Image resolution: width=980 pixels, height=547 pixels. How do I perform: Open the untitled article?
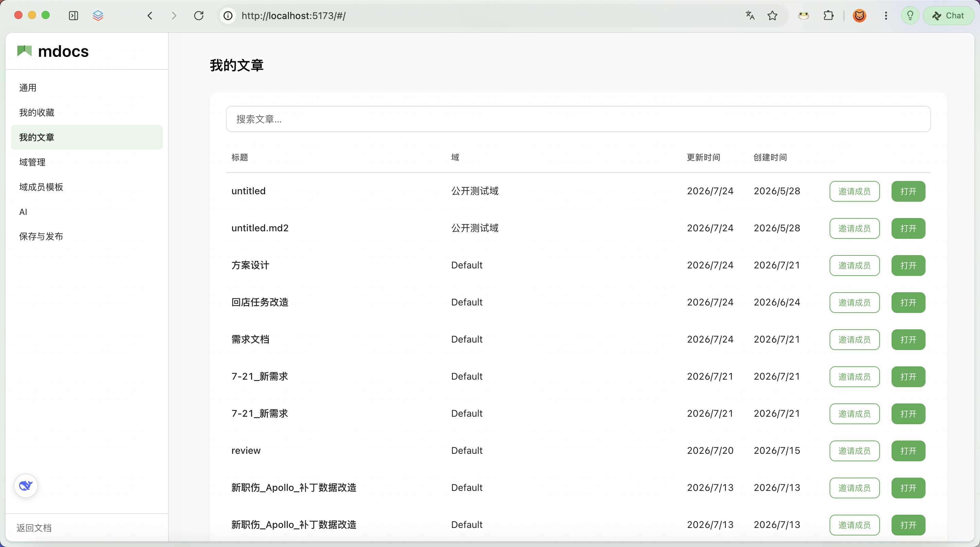(908, 191)
